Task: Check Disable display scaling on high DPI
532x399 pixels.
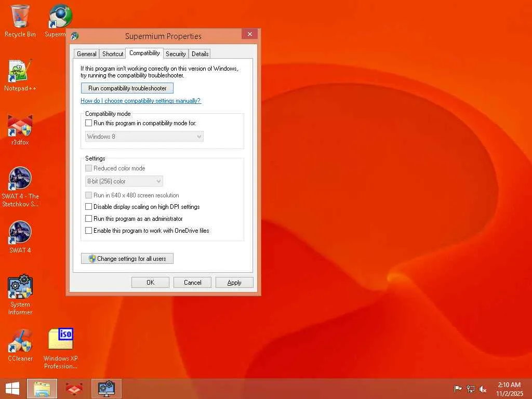Action: point(88,207)
